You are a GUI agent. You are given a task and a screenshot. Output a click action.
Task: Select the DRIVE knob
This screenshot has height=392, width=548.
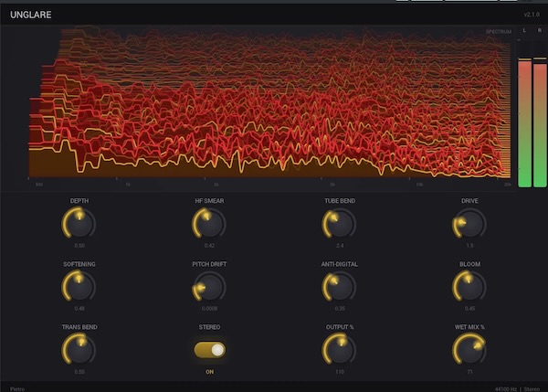click(469, 224)
